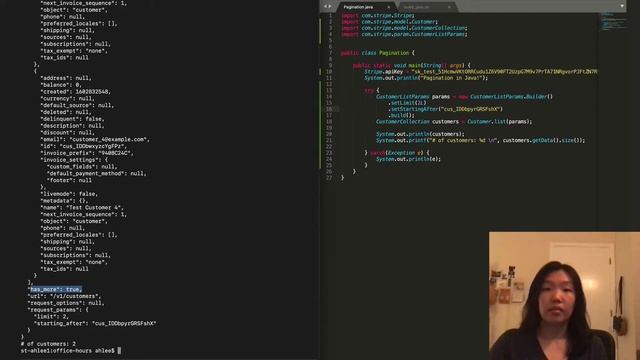The height and width of the screenshot is (360, 640).
Task: Click the Stripe.apiKey code line
Action: pyautogui.click(x=480, y=71)
